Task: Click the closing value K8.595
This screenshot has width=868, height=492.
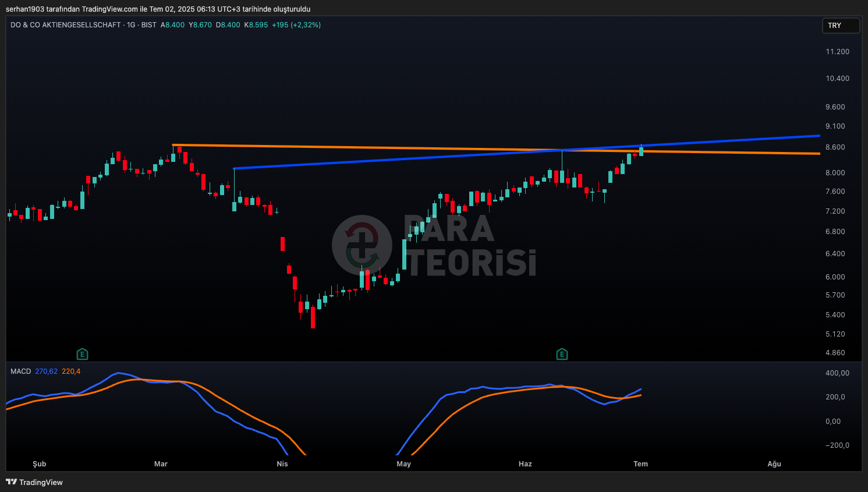Action: 256,25
